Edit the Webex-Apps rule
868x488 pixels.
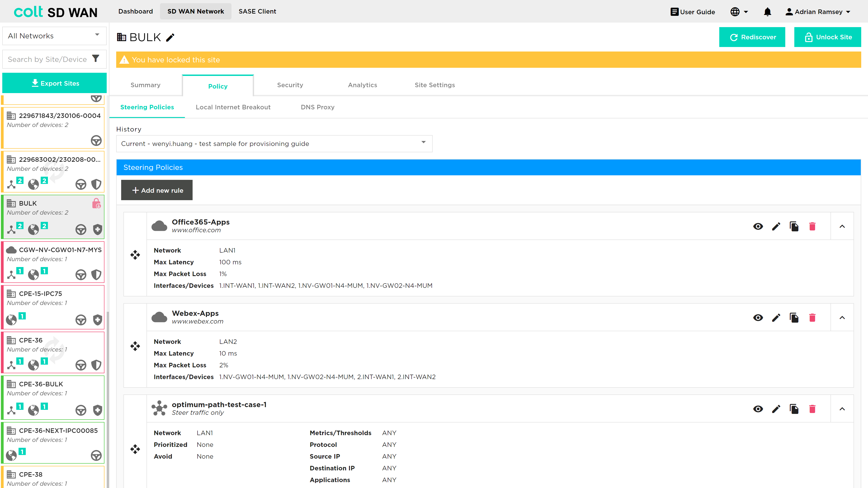pyautogui.click(x=776, y=318)
